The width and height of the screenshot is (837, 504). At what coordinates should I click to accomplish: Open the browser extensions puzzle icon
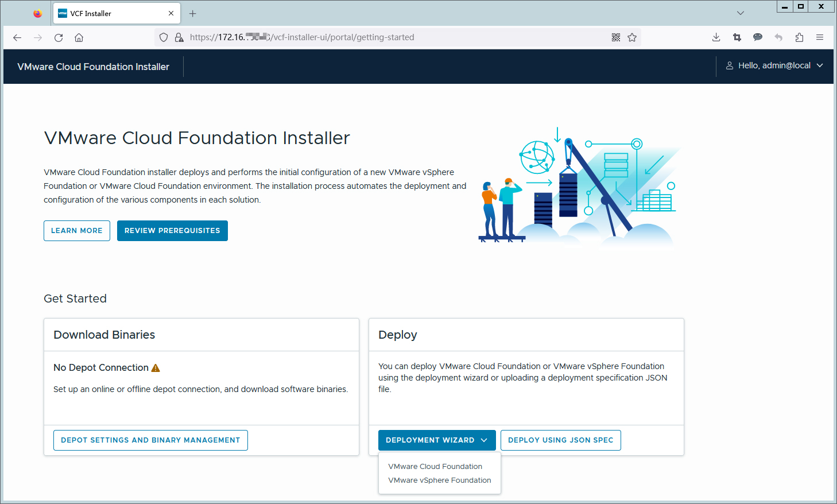tap(799, 37)
